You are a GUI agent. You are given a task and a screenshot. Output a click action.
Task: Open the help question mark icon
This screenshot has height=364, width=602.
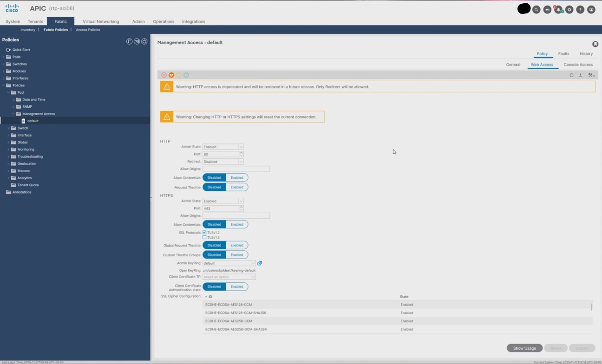click(580, 9)
